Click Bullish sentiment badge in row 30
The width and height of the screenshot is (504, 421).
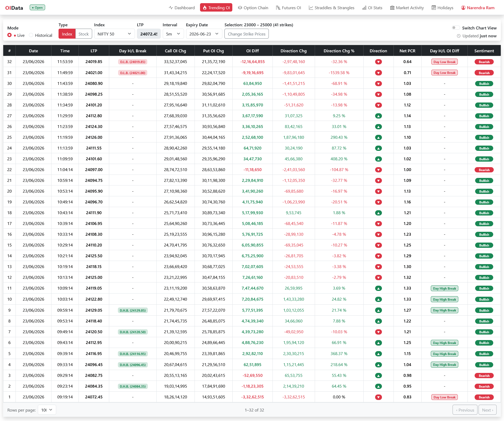pyautogui.click(x=484, y=84)
